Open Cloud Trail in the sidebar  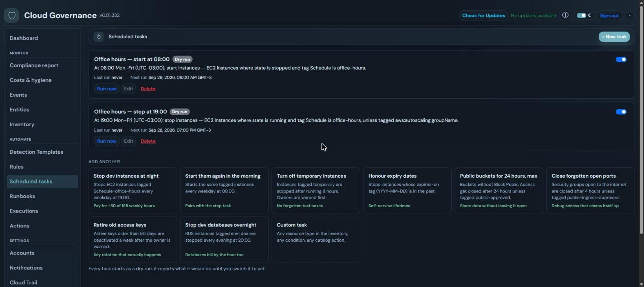42,282
